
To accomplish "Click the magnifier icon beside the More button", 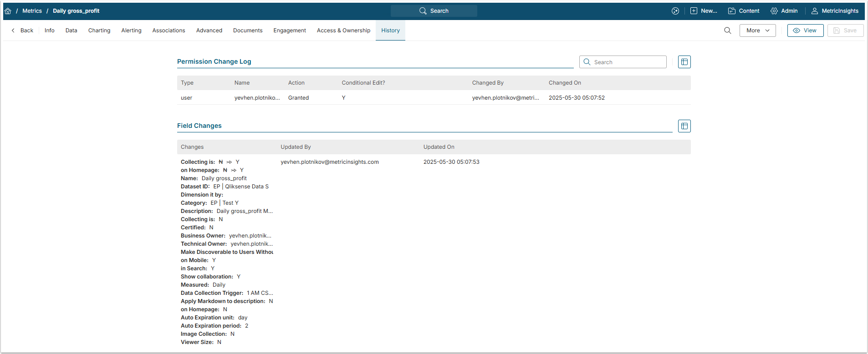I will (x=727, y=30).
